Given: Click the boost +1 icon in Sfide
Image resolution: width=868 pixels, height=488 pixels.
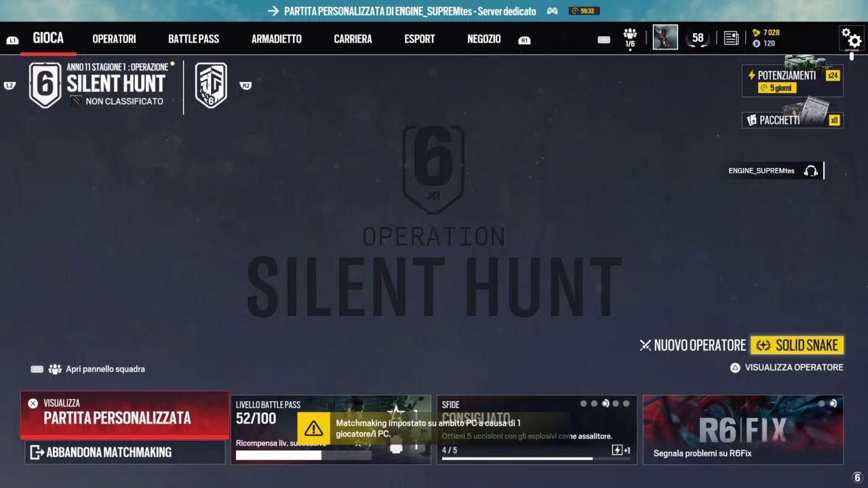Looking at the screenshot, I should [621, 450].
